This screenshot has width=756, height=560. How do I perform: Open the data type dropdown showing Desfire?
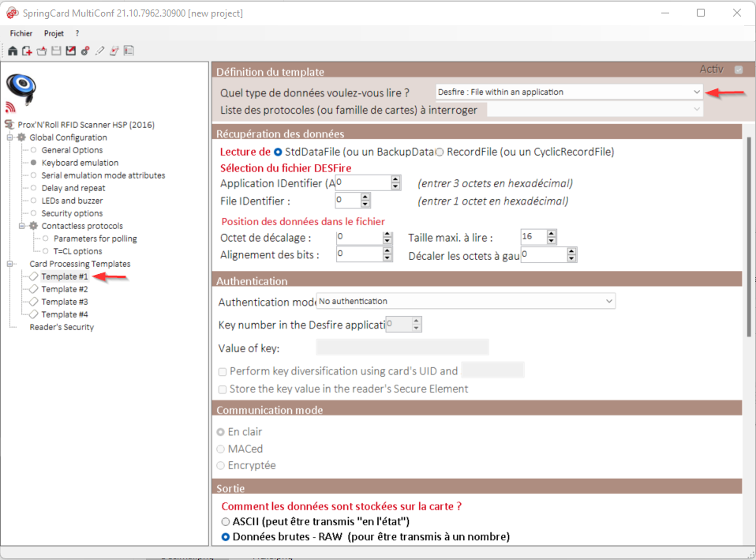coord(569,92)
